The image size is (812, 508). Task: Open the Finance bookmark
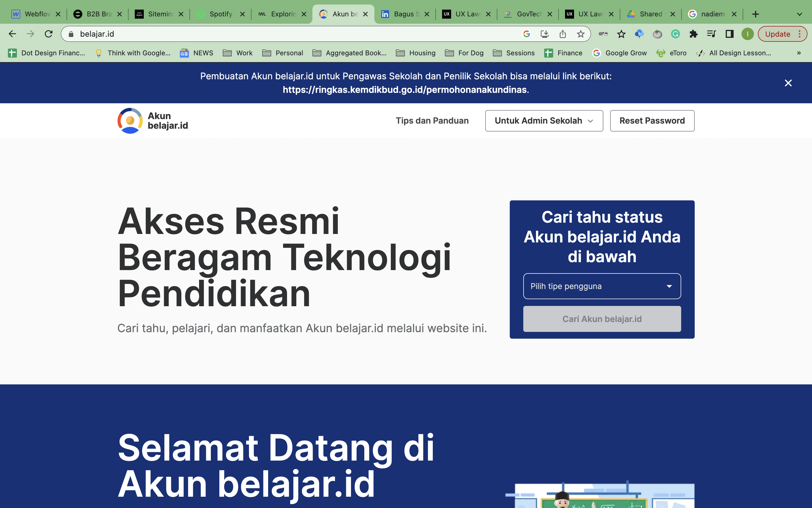[563, 53]
